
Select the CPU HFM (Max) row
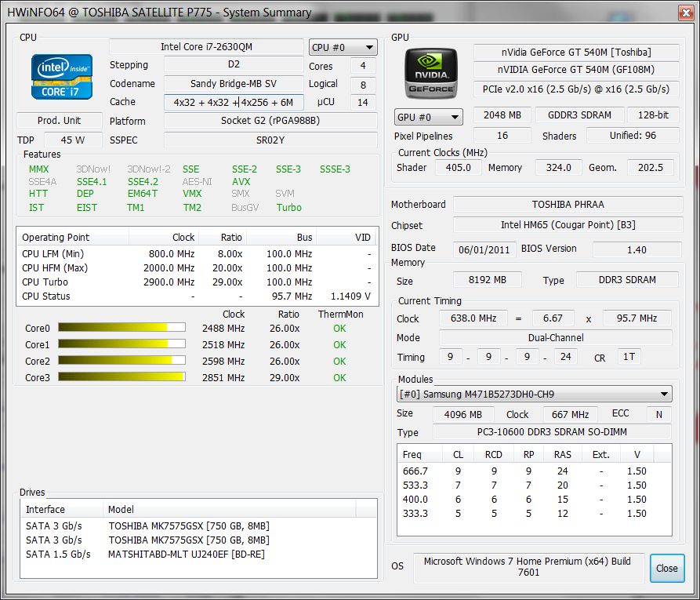pyautogui.click(x=198, y=268)
